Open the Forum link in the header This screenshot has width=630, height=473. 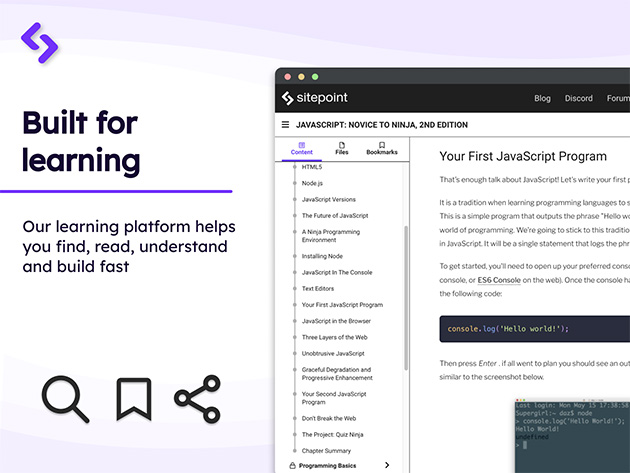point(618,98)
